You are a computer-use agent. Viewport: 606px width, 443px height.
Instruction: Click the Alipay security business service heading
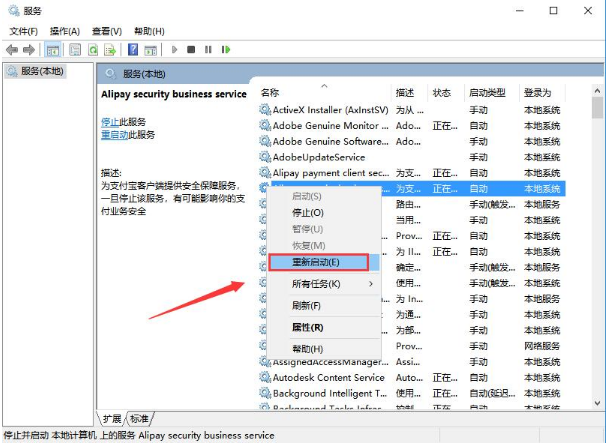[174, 94]
